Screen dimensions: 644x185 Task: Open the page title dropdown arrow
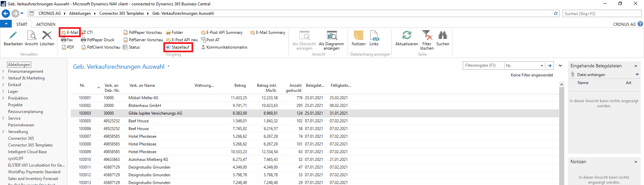[x=169, y=66]
